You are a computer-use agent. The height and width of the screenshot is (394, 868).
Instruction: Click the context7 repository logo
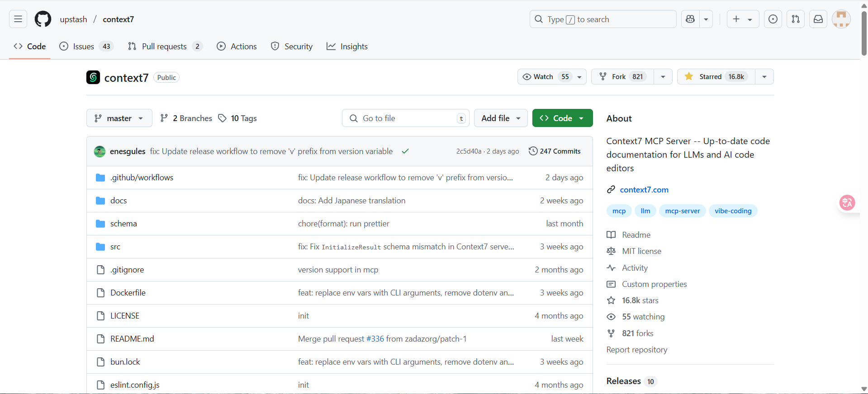93,77
